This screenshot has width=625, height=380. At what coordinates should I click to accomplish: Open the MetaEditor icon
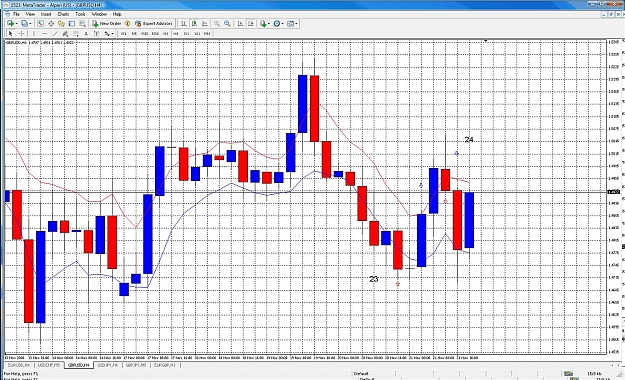pos(128,24)
